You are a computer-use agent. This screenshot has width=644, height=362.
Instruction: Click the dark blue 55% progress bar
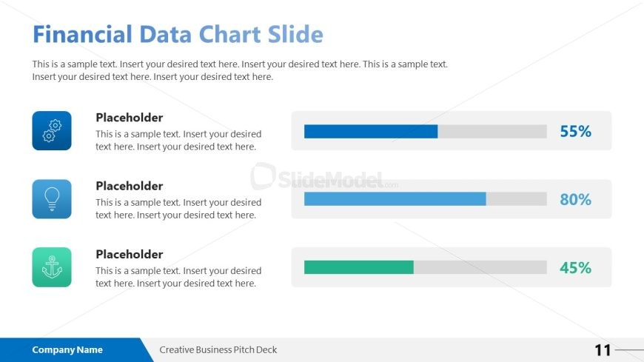371,132
